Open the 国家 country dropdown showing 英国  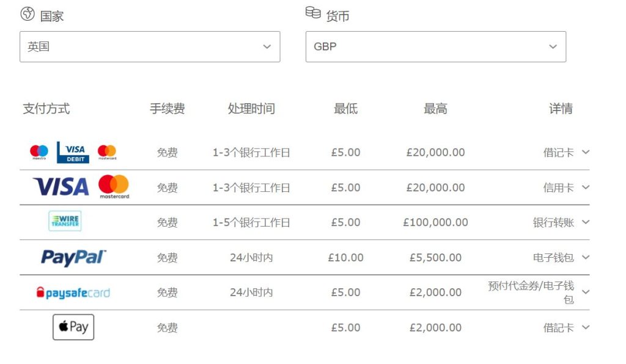[x=149, y=46]
